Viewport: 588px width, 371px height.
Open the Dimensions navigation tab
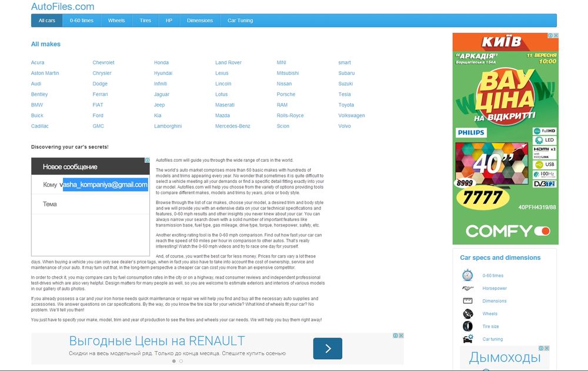[200, 21]
